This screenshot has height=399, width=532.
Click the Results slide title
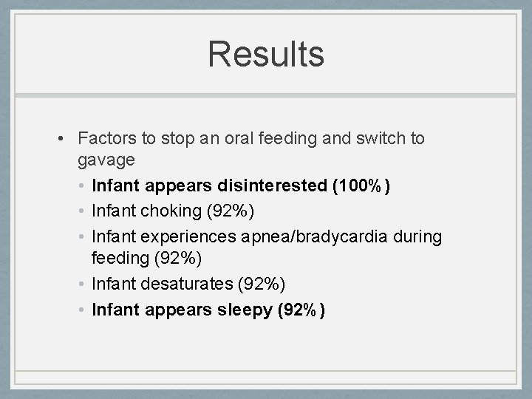tap(266, 54)
